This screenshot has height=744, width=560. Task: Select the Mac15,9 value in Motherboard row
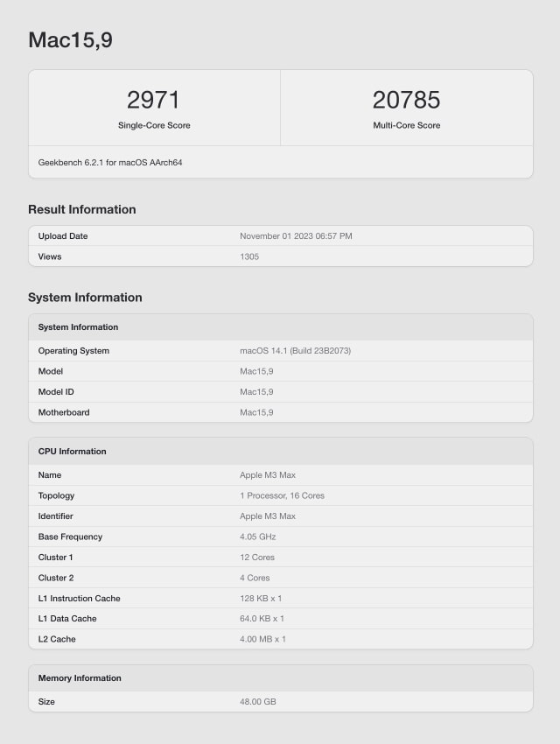[256, 412]
